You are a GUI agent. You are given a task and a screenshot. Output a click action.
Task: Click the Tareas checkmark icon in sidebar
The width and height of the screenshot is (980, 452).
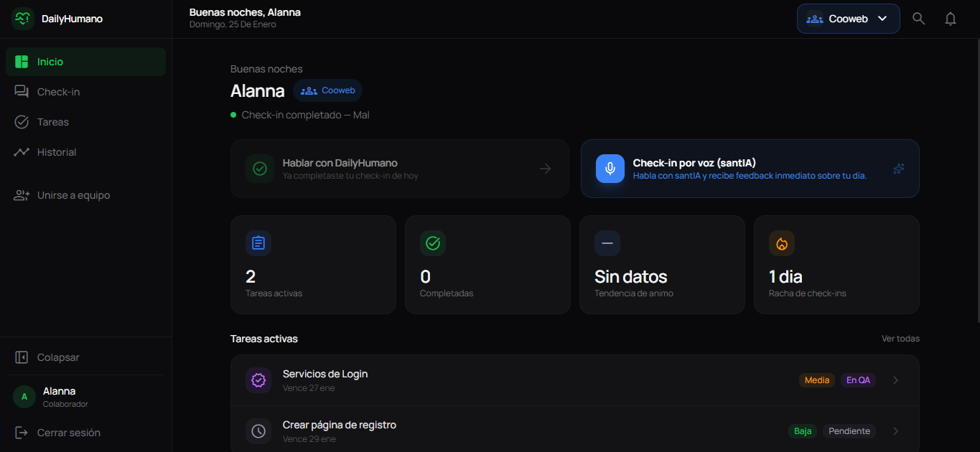pyautogui.click(x=22, y=121)
